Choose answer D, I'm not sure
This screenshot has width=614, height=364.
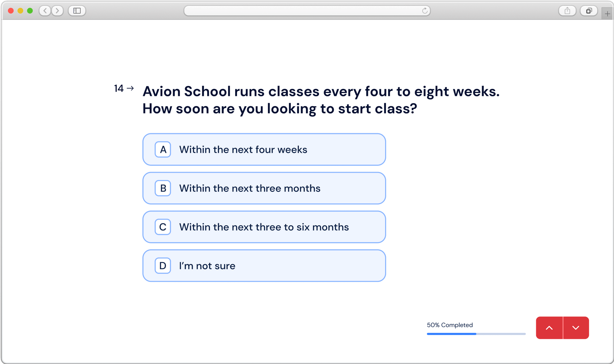click(x=264, y=265)
